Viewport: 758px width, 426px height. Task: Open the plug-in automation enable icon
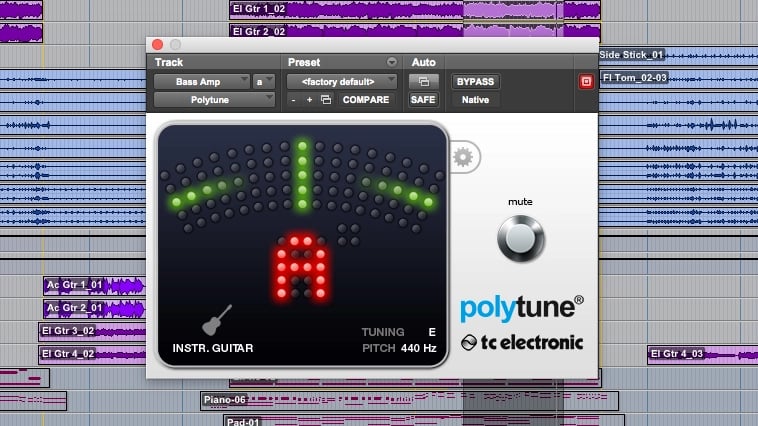coord(423,82)
